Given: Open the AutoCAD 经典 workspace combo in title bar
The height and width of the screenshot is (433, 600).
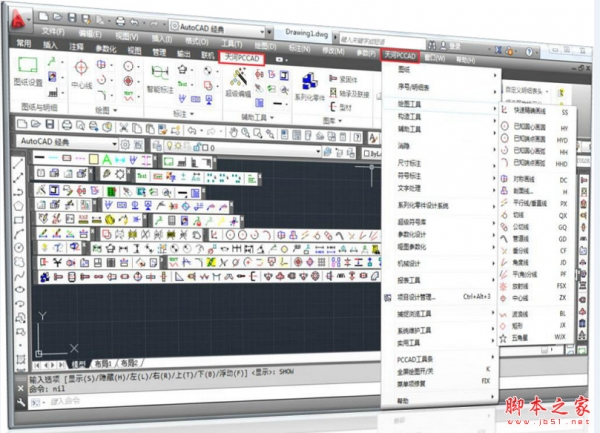Looking at the screenshot, I should 217,28.
